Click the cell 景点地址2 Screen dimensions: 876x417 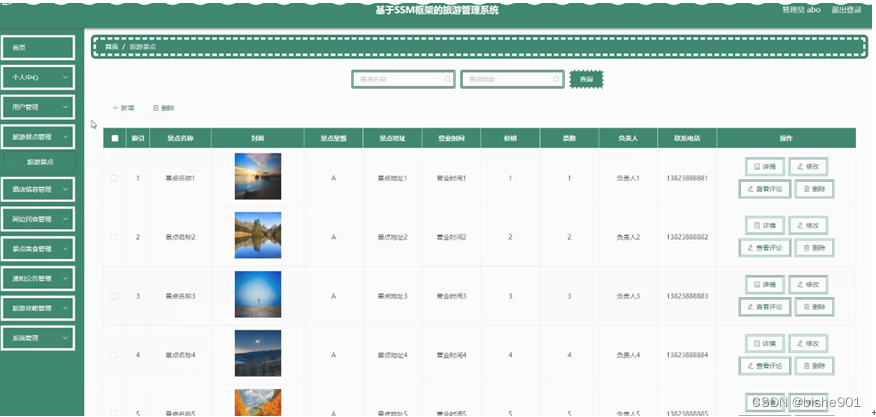click(x=392, y=237)
